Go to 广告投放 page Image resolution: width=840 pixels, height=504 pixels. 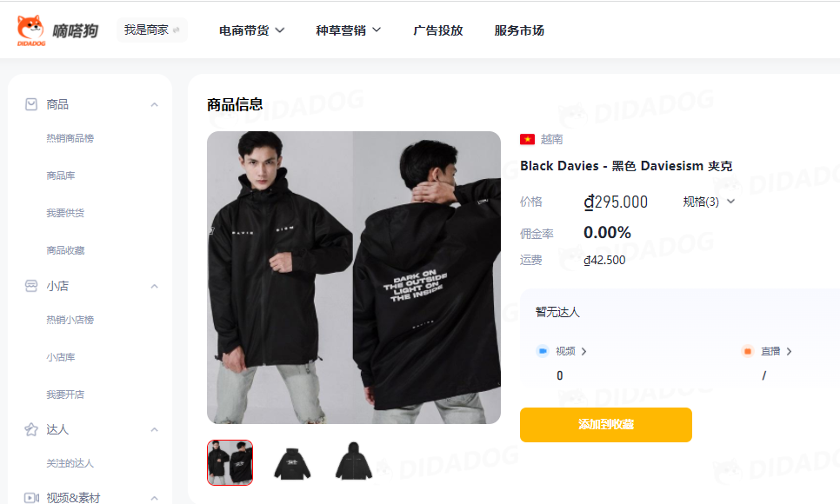point(437,30)
